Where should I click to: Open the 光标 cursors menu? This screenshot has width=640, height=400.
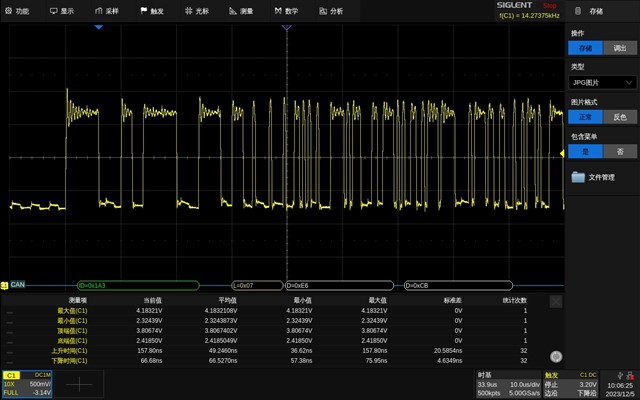[196, 11]
